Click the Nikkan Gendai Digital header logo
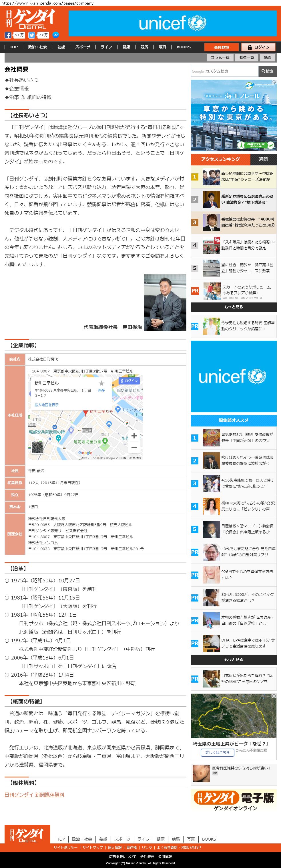Viewport: 281px width, 868px height. [x=30, y=19]
